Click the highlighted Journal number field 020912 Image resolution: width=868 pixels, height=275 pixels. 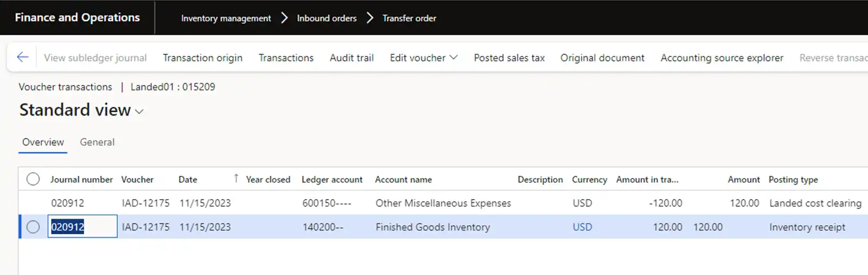click(81, 227)
